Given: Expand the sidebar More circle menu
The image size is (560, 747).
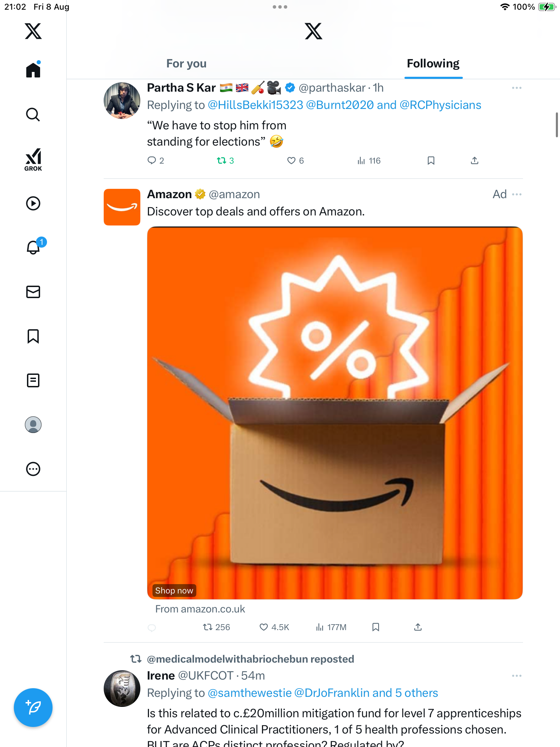Looking at the screenshot, I should [33, 469].
